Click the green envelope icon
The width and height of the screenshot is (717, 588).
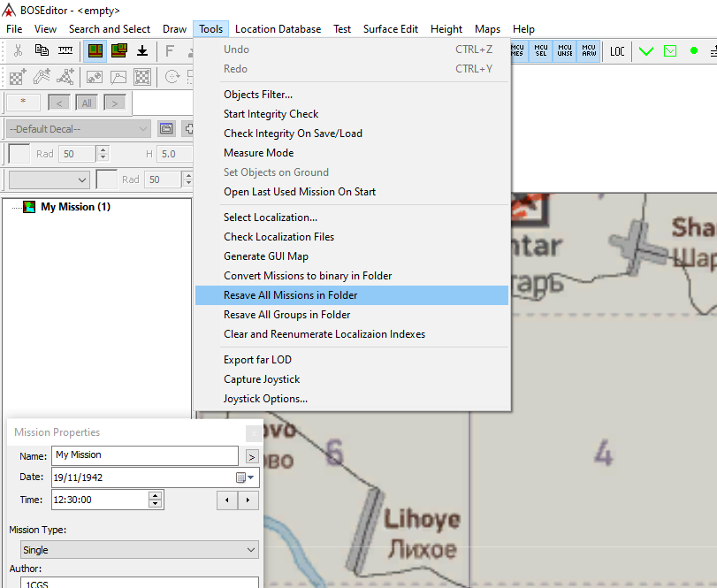(x=670, y=51)
